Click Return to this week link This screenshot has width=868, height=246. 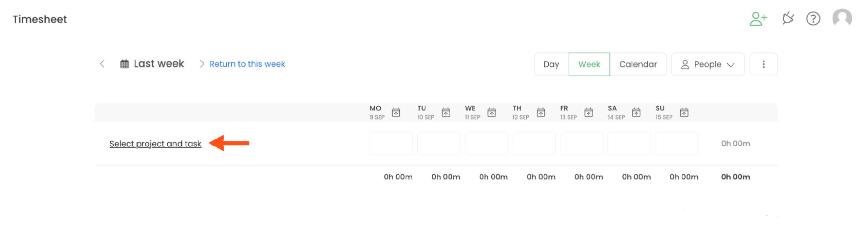click(247, 64)
